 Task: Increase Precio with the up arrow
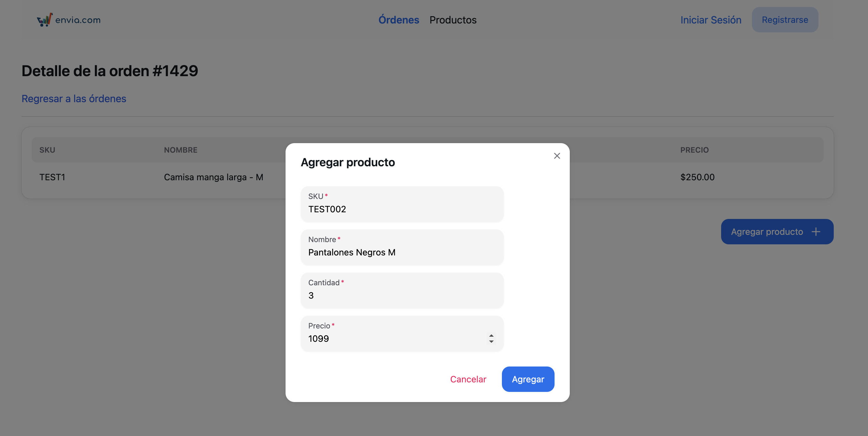[x=491, y=336]
